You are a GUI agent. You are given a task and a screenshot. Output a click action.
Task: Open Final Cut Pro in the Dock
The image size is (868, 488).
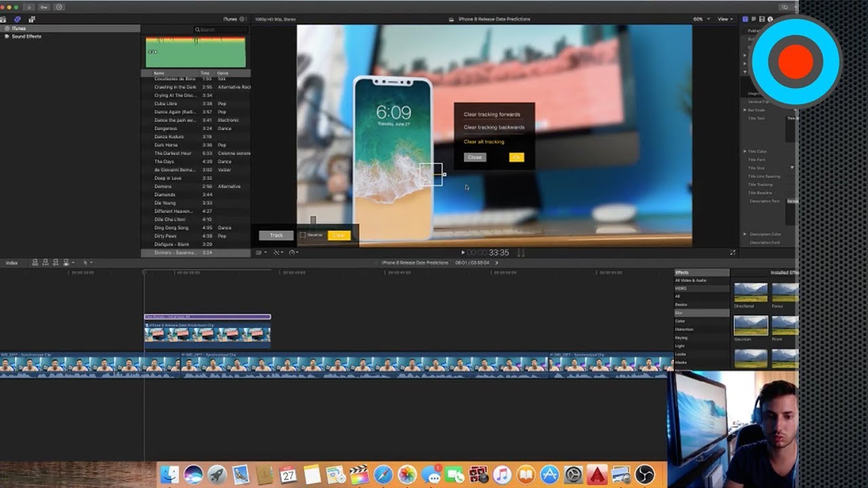coord(359,474)
